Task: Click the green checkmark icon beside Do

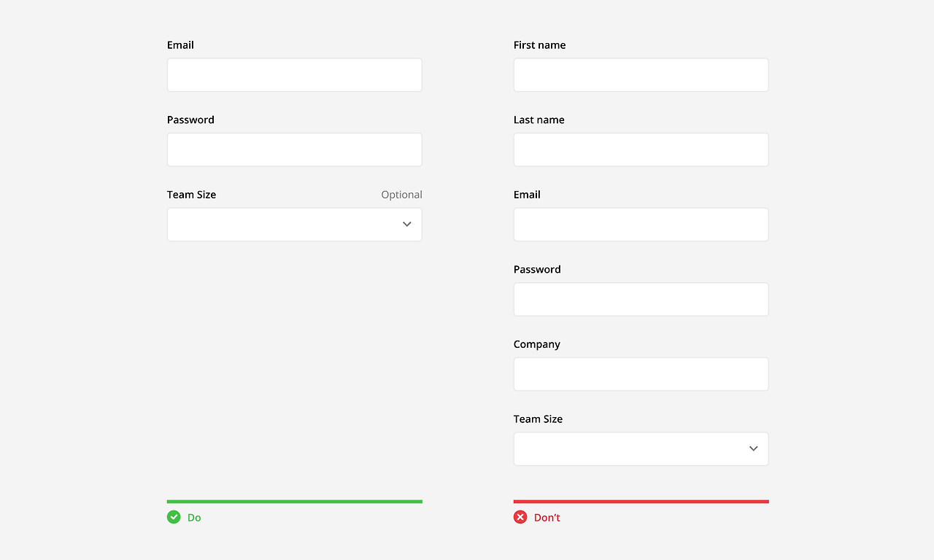Action: point(174,517)
